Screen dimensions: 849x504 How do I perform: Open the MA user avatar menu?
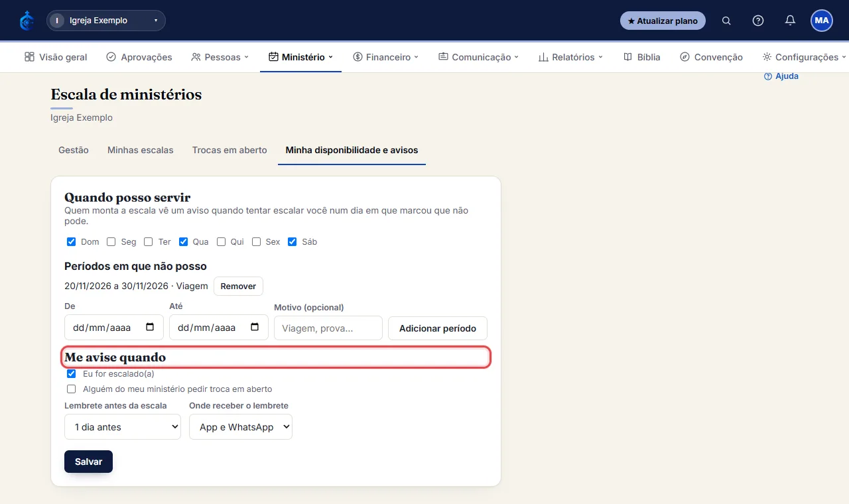pos(822,21)
